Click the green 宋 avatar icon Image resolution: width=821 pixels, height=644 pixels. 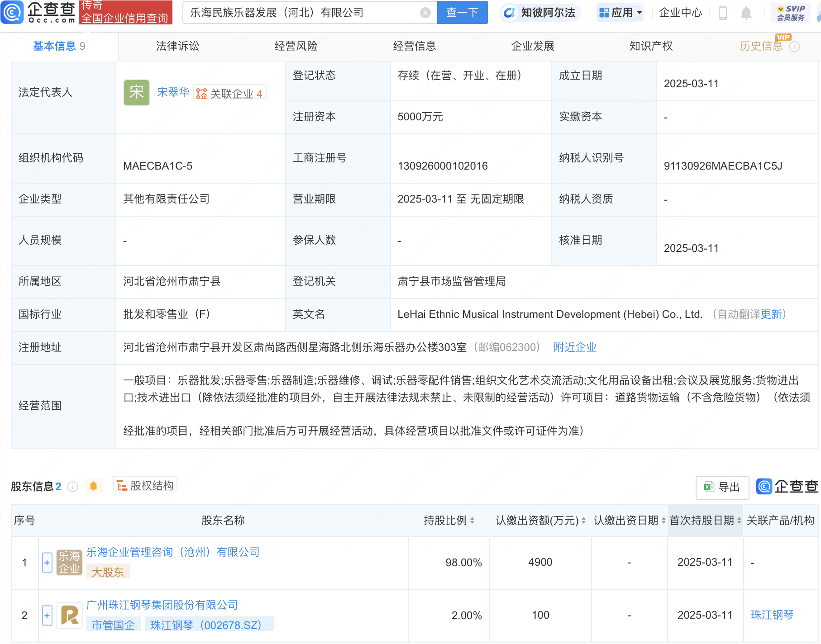137,93
